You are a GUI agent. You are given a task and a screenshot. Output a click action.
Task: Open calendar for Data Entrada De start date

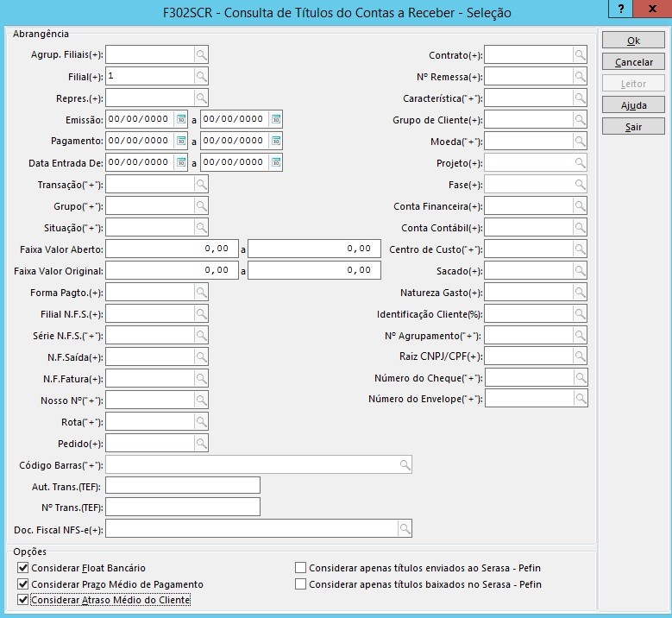(181, 162)
